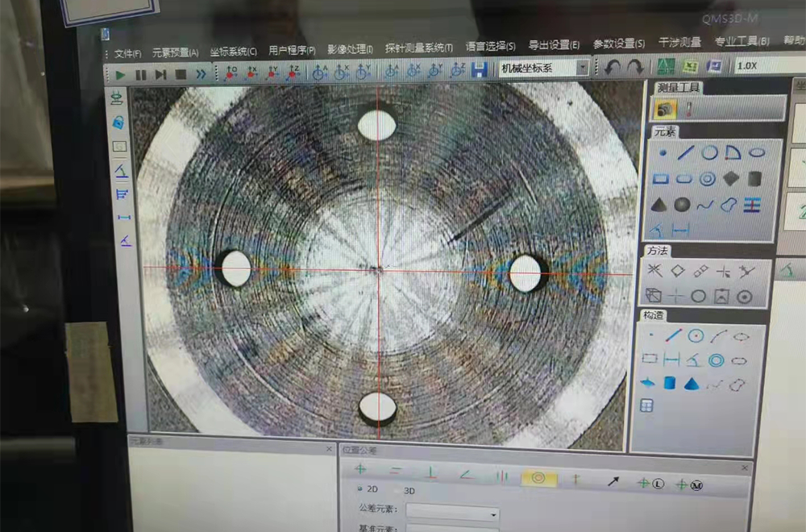Click the undo arrow in the toolbar
Viewport: 806px width, 532px height.
[x=613, y=68]
